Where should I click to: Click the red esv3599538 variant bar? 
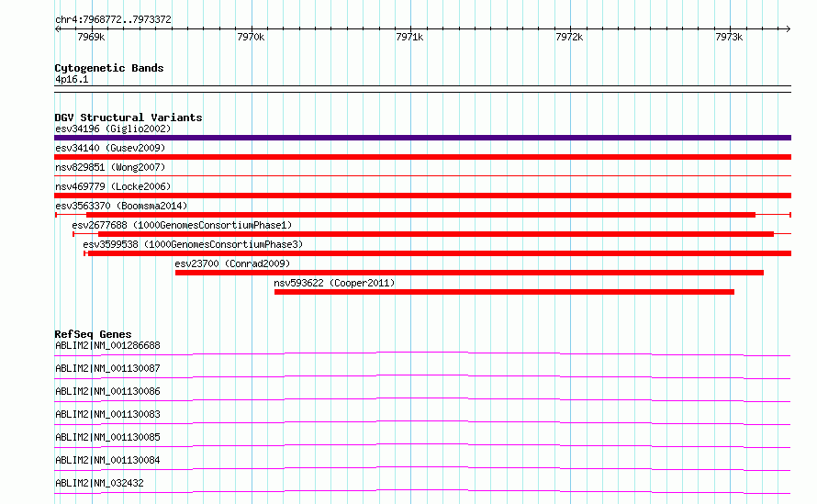(x=440, y=253)
